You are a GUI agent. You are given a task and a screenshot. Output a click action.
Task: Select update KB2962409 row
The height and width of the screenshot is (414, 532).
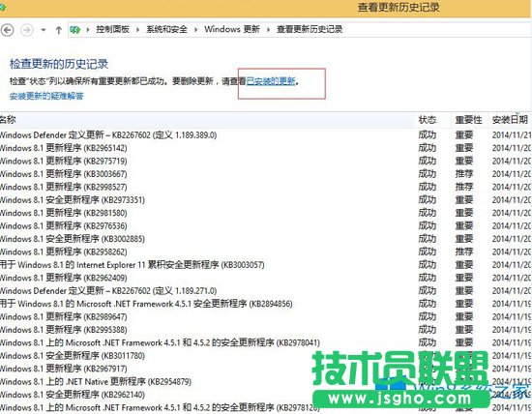266,278
